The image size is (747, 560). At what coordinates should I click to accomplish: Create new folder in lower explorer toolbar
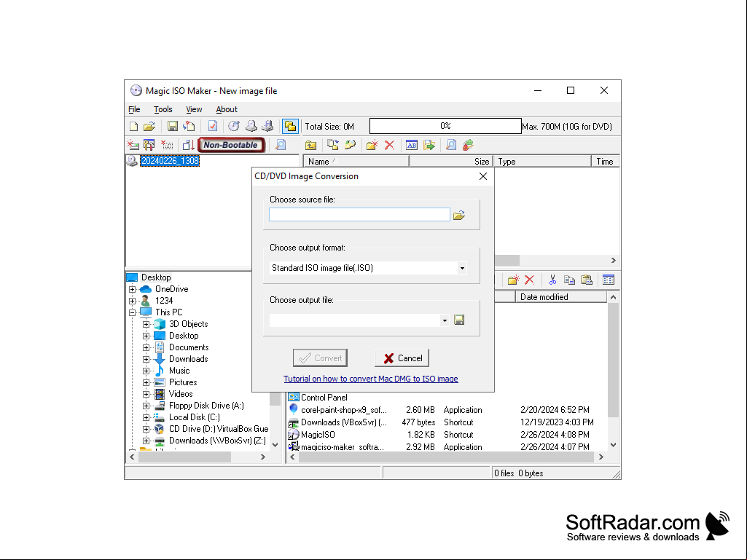pyautogui.click(x=513, y=280)
